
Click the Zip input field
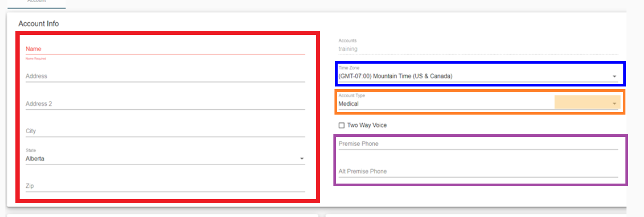[165, 186]
